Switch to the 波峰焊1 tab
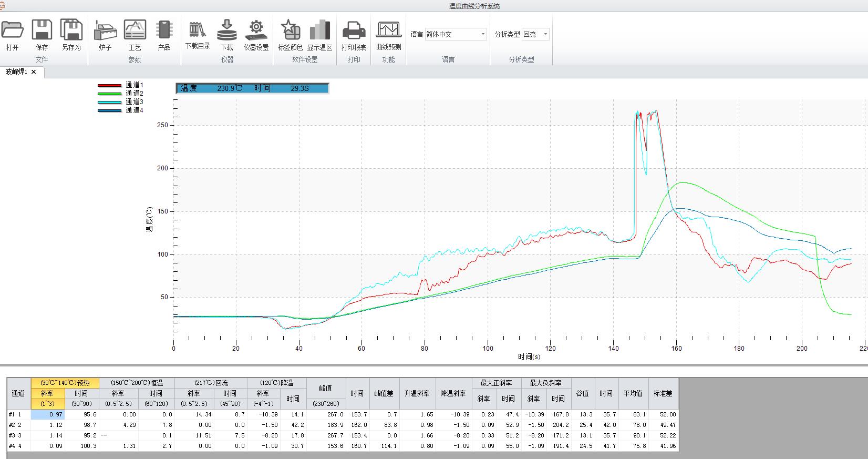This screenshot has width=868, height=459. click(16, 72)
